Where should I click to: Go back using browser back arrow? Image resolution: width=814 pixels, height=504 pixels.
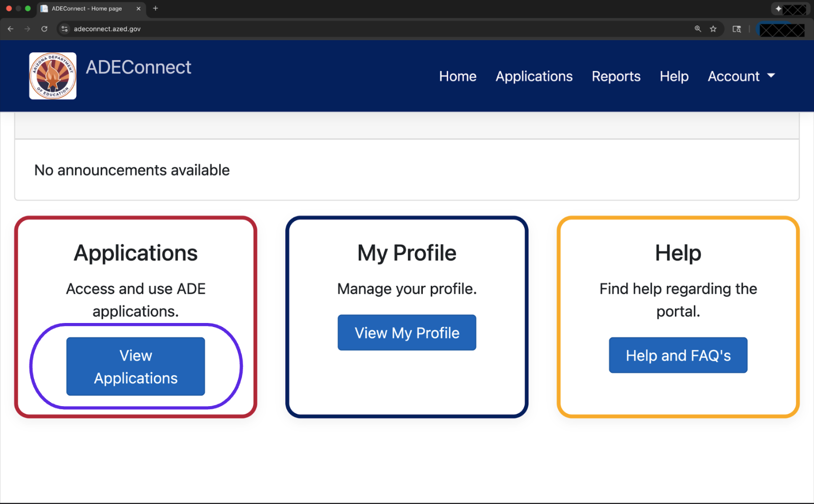pyautogui.click(x=11, y=29)
